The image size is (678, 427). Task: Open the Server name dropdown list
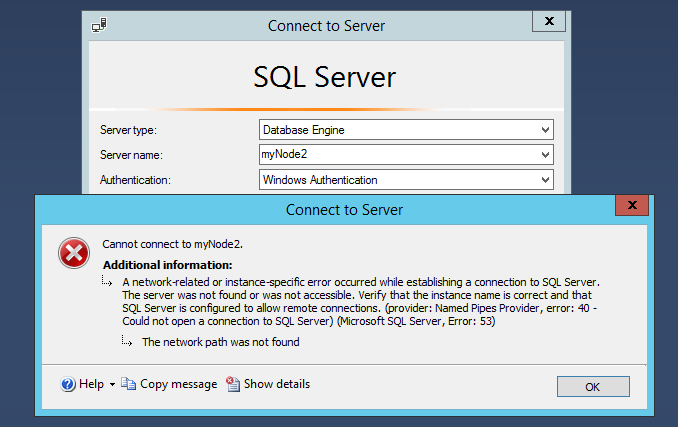pyautogui.click(x=545, y=155)
